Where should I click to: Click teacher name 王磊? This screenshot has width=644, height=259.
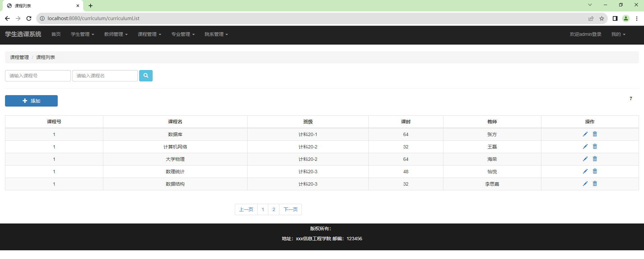pyautogui.click(x=492, y=147)
